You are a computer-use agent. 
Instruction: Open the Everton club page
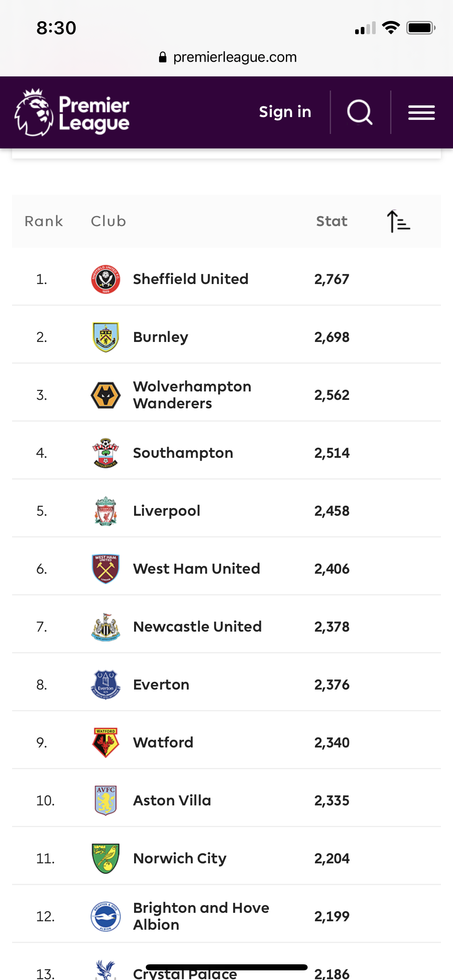pos(161,685)
